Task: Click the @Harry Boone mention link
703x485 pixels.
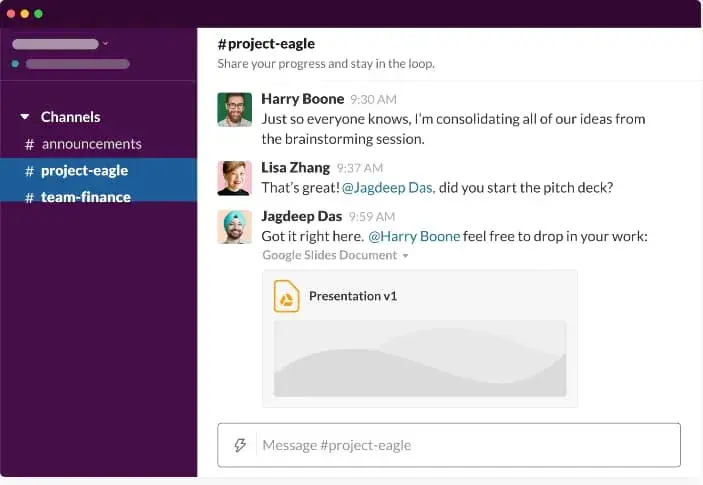Action: tap(414, 236)
